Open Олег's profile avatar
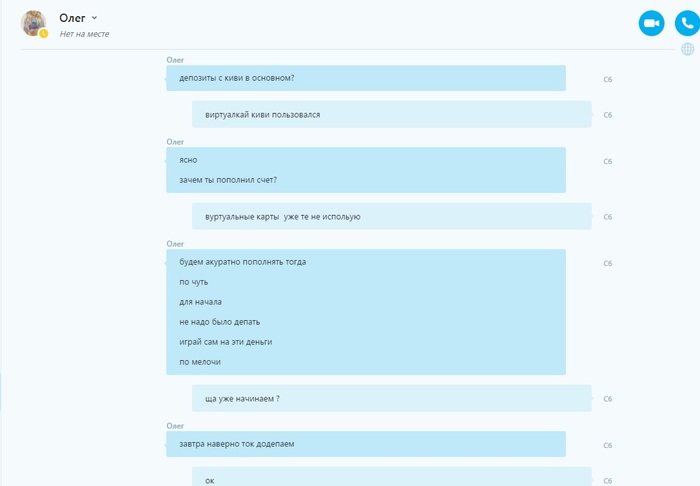 pyautogui.click(x=33, y=23)
